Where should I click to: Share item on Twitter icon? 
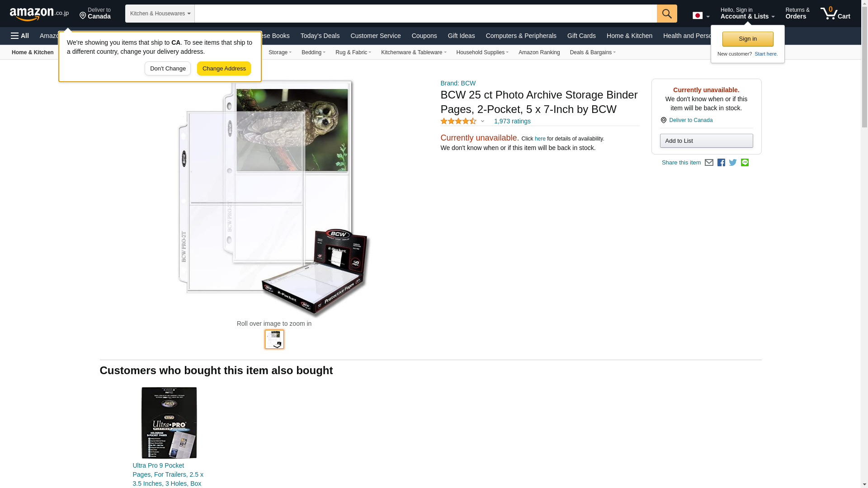tap(733, 163)
